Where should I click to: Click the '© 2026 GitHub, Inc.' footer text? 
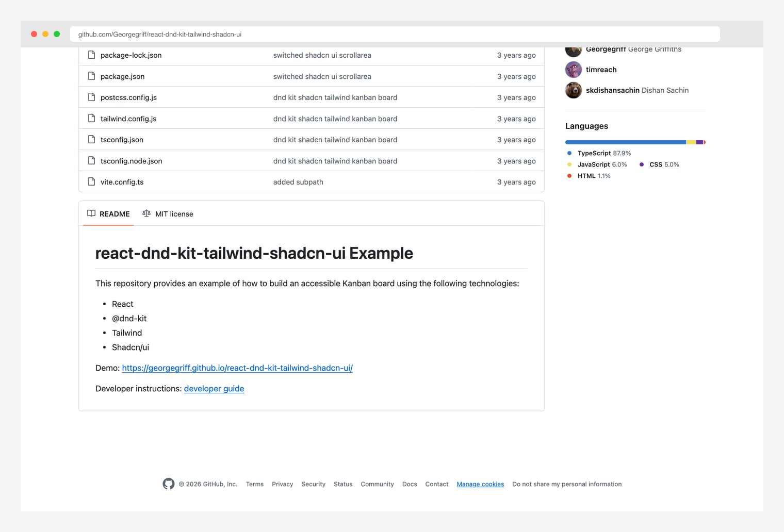pos(208,484)
